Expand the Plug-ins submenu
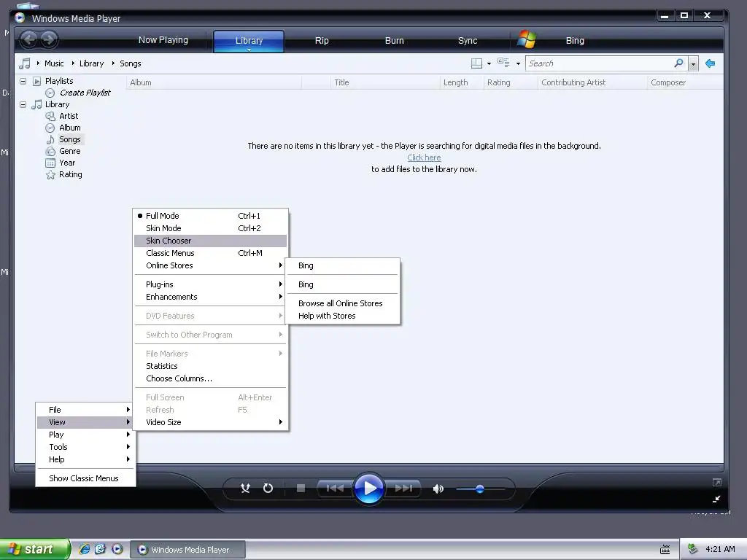 point(211,284)
